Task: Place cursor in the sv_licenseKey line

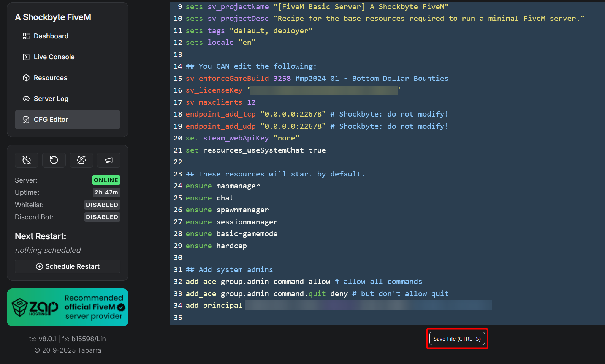Action: [293, 90]
